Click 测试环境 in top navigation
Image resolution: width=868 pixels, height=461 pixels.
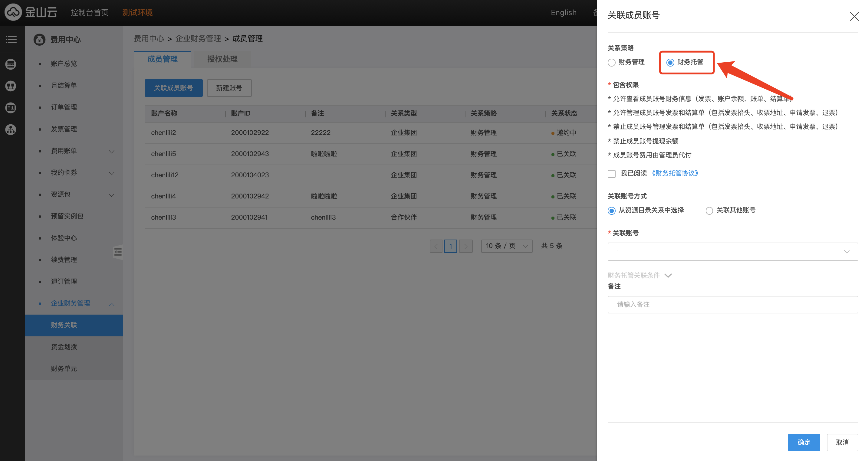(137, 12)
